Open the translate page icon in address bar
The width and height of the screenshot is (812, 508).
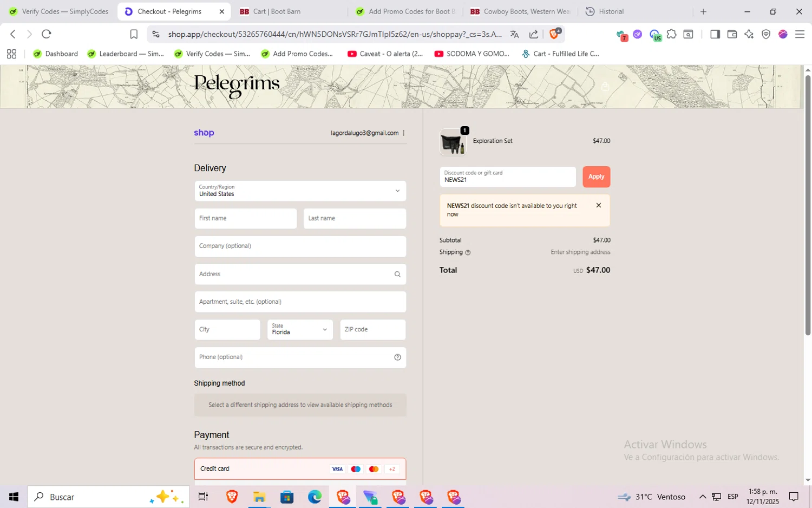point(514,34)
